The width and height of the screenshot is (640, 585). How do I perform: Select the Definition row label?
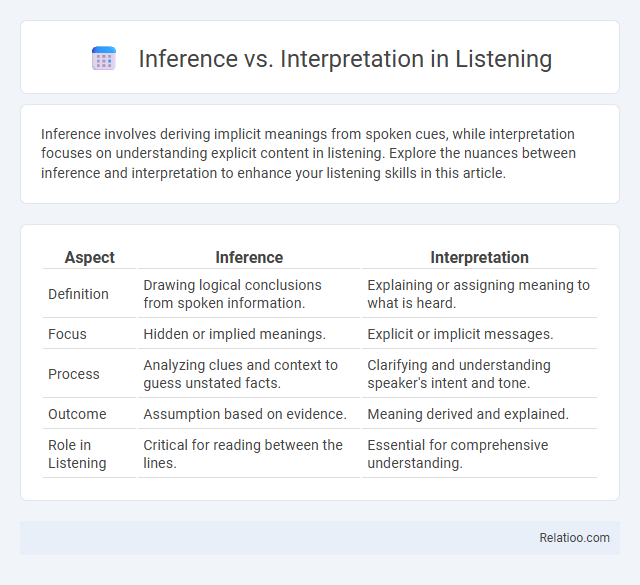[x=78, y=294]
